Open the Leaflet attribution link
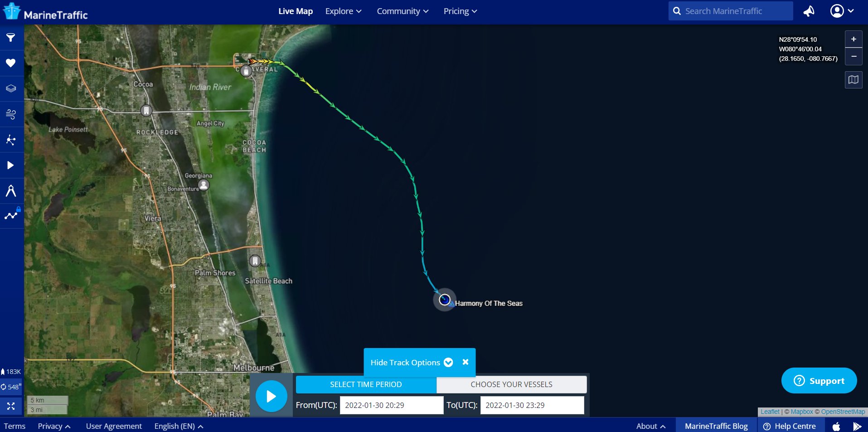This screenshot has height=432, width=868. (770, 412)
